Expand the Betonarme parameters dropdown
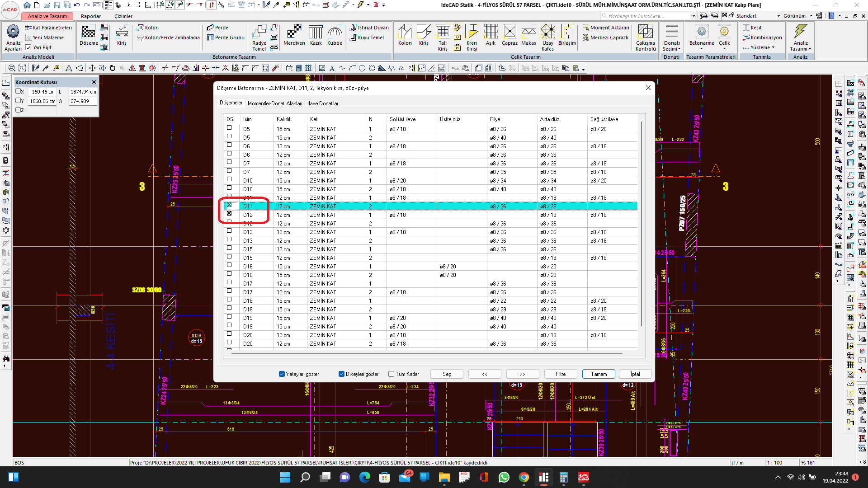This screenshot has width=868, height=488. 702,48
